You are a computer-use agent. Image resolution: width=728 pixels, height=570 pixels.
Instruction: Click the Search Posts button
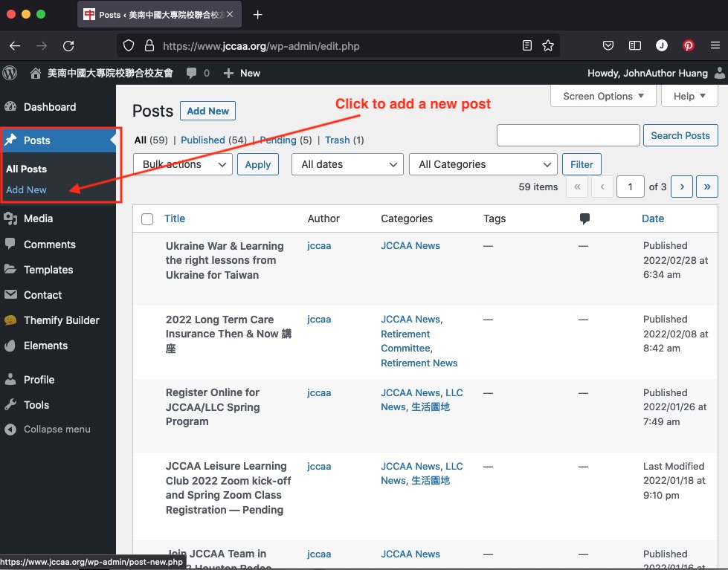click(680, 135)
